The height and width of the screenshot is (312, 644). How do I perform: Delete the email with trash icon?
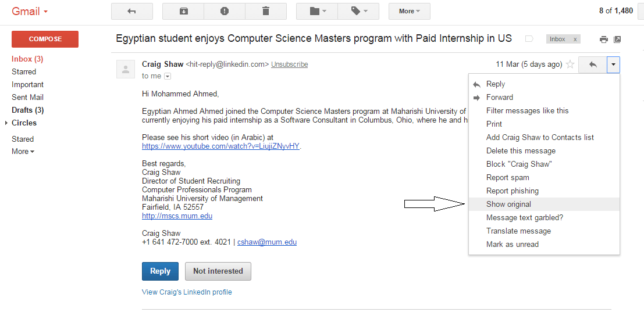266,11
